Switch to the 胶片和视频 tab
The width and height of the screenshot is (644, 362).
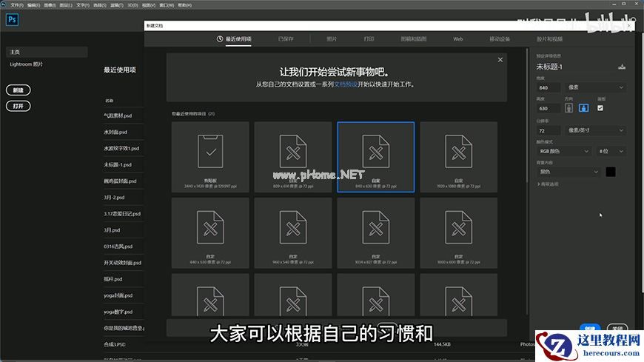549,39
